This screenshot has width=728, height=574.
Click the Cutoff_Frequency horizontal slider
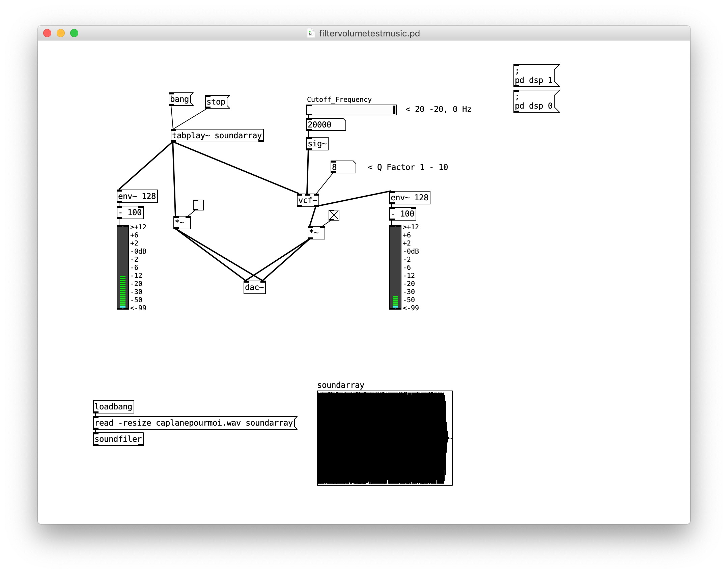coord(351,110)
